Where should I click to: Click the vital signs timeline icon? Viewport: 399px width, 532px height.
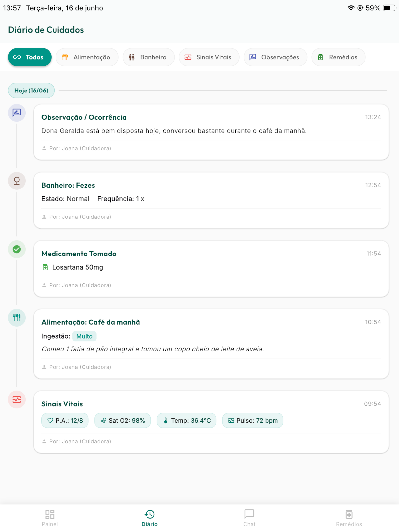[17, 399]
